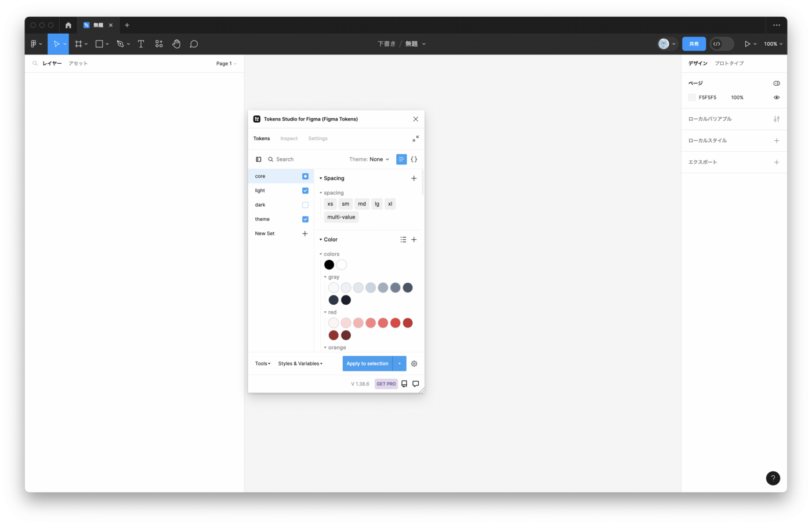Viewport: 812px width, 525px height.
Task: Open the feedback chat icon in plugin footer
Action: click(416, 384)
